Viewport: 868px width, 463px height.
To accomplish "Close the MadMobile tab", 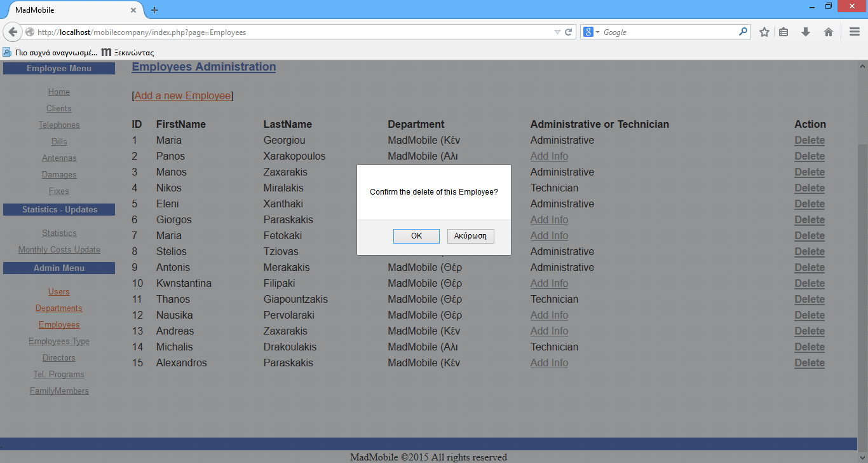I will tap(134, 10).
